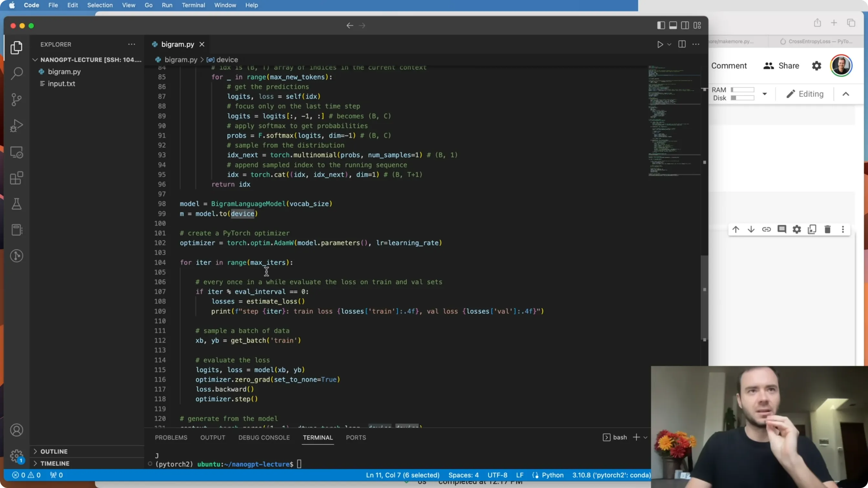868x488 pixels.
Task: Expand the TIMELINE section
Action: pyautogui.click(x=55, y=463)
